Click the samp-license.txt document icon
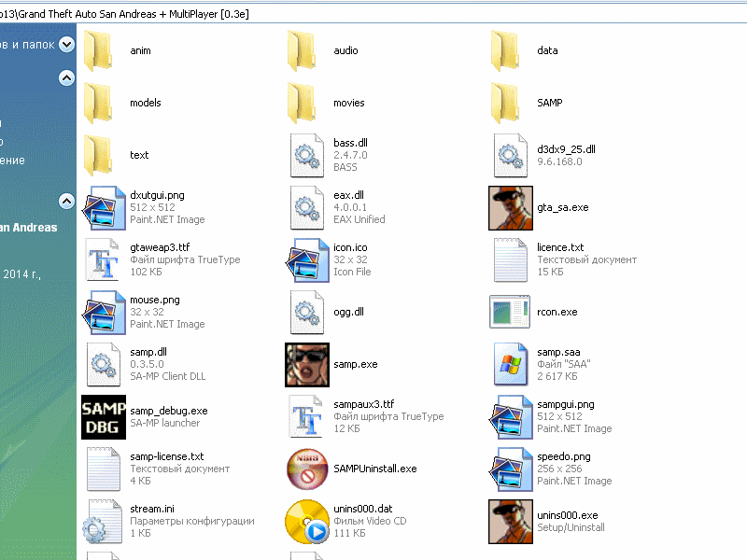 [x=104, y=469]
